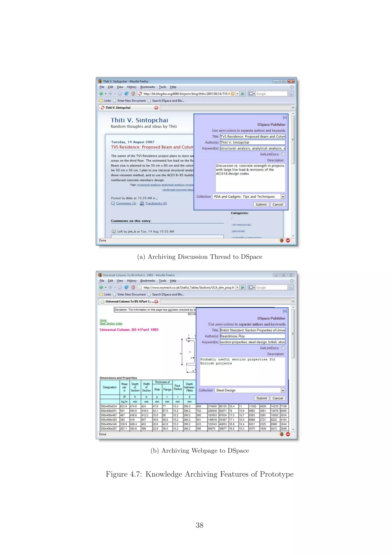
Task: Click Enter New Document bookmark in upper window
Action: [x=129, y=101]
